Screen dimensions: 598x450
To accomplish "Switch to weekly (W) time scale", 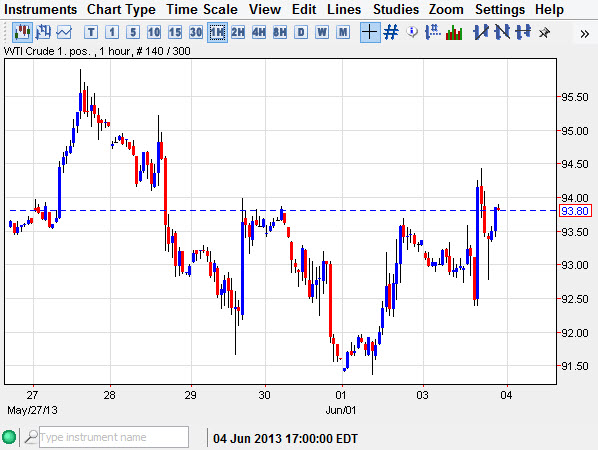I will pos(322,32).
